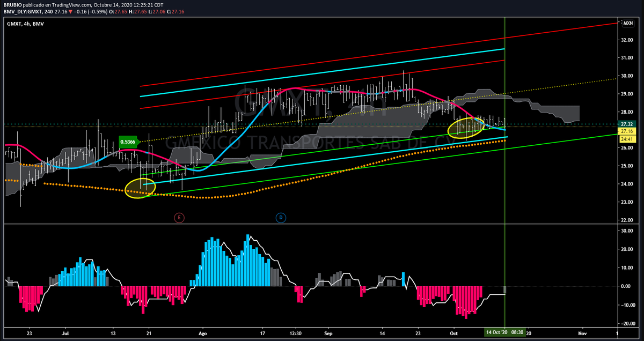
Task: Click the 0.00 value on oscillator axis
Action: pos(626,286)
